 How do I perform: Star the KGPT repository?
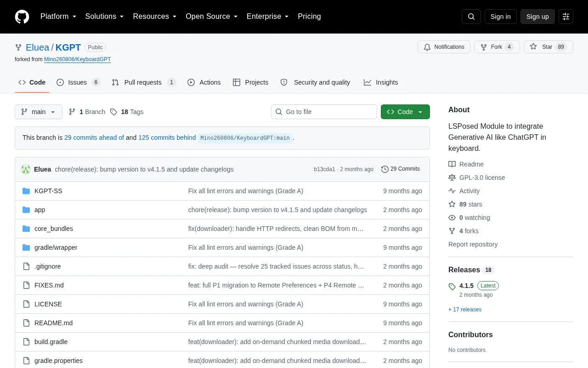point(548,47)
